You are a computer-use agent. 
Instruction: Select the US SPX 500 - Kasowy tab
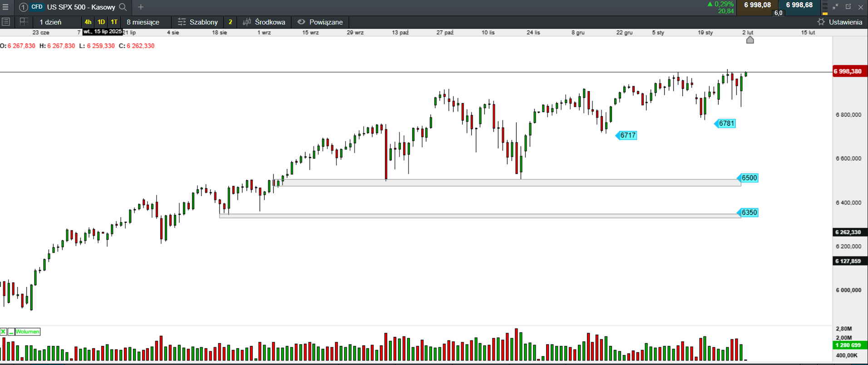[x=81, y=7]
